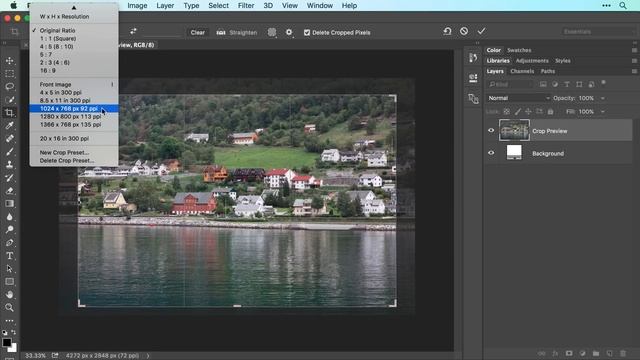Image resolution: width=640 pixels, height=360 pixels.
Task: Reset default foreground and background colors
Action: 4,332
